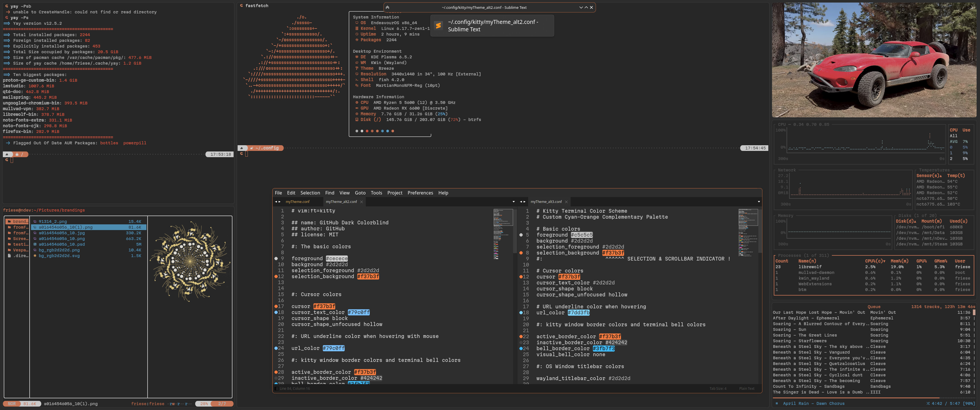980x410 pixels.
Task: Open tab list dropdown in right editor pane
Action: pos(759,202)
